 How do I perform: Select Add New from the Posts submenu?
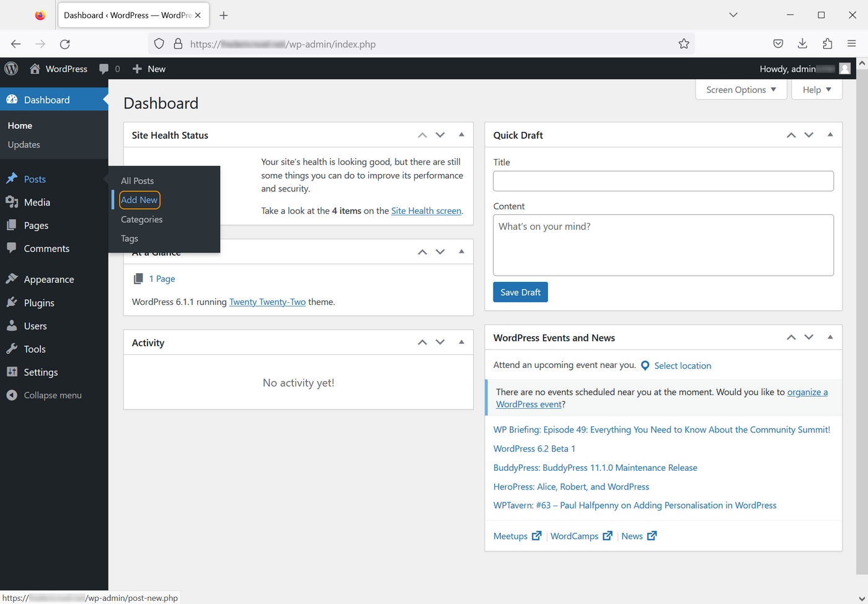coord(139,199)
